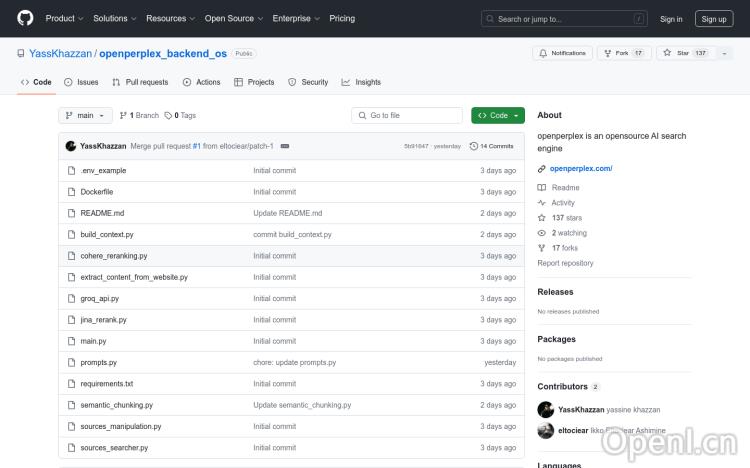Click the file icon next to .env_example

(71, 170)
